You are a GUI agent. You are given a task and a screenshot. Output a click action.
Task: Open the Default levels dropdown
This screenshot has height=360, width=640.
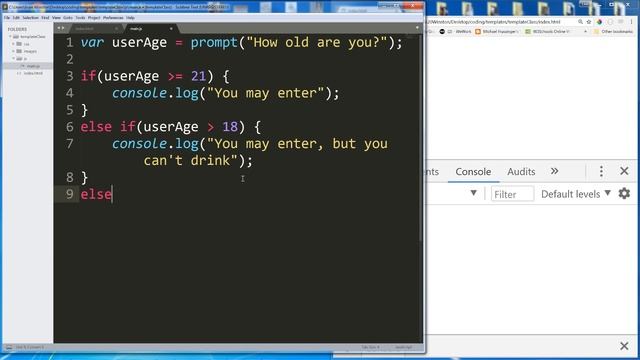(576, 194)
